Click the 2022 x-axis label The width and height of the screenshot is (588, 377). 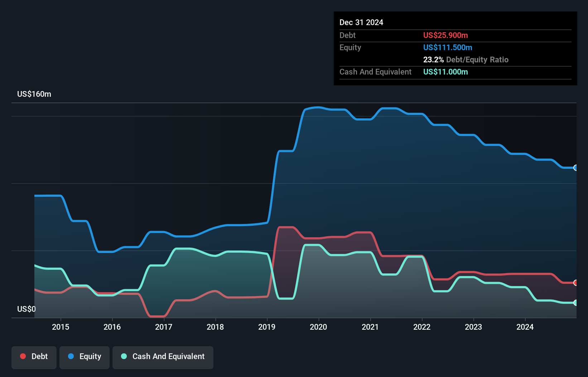coord(422,327)
